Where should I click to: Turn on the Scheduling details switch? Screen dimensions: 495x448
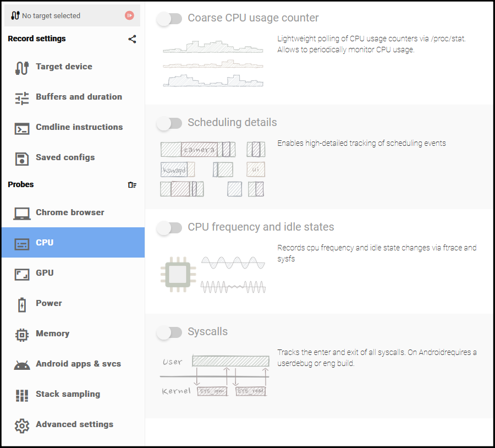(169, 123)
